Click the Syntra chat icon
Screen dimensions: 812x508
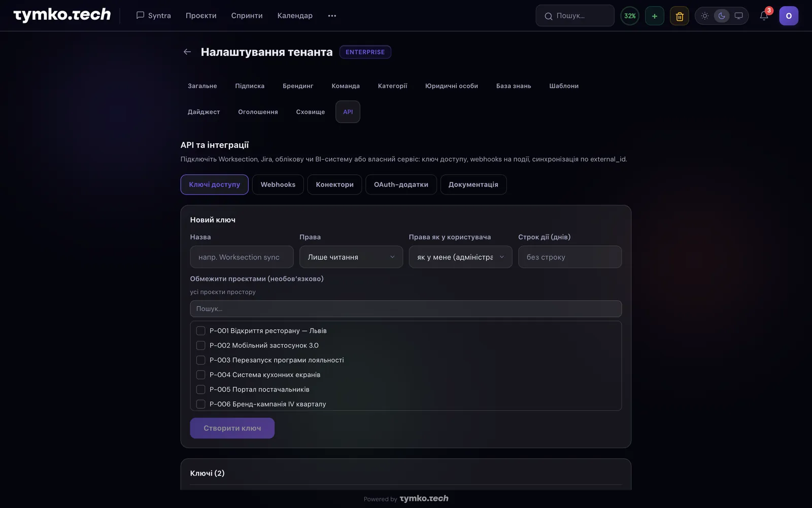click(x=140, y=15)
